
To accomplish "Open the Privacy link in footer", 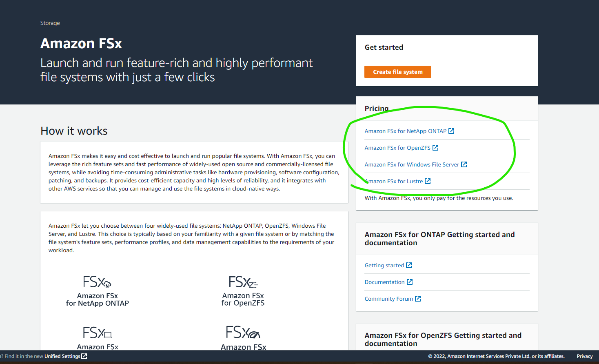I will point(584,356).
